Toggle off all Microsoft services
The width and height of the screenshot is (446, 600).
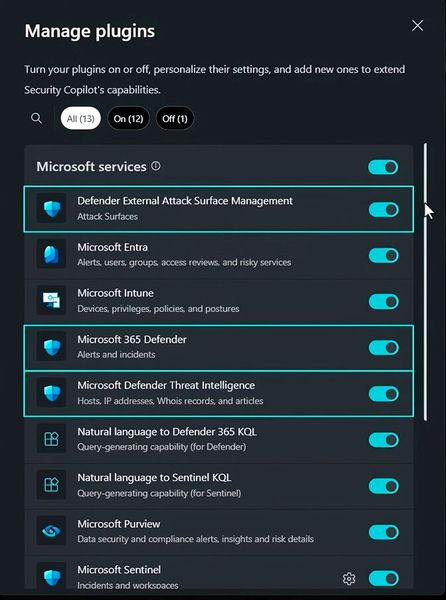tap(383, 167)
